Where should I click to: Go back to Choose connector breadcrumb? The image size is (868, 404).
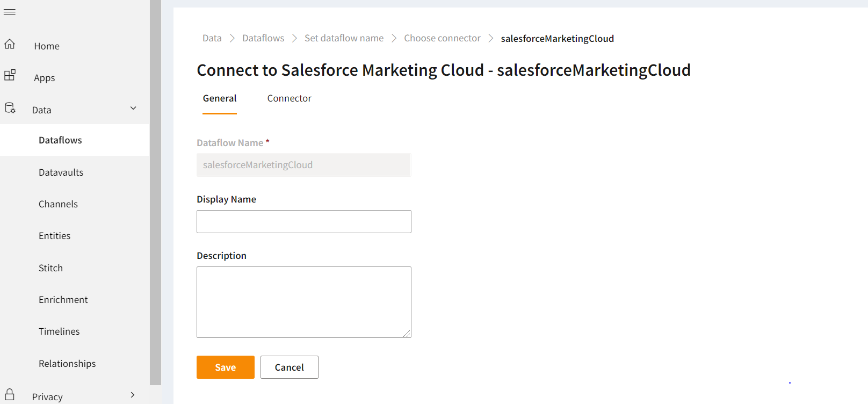click(442, 38)
